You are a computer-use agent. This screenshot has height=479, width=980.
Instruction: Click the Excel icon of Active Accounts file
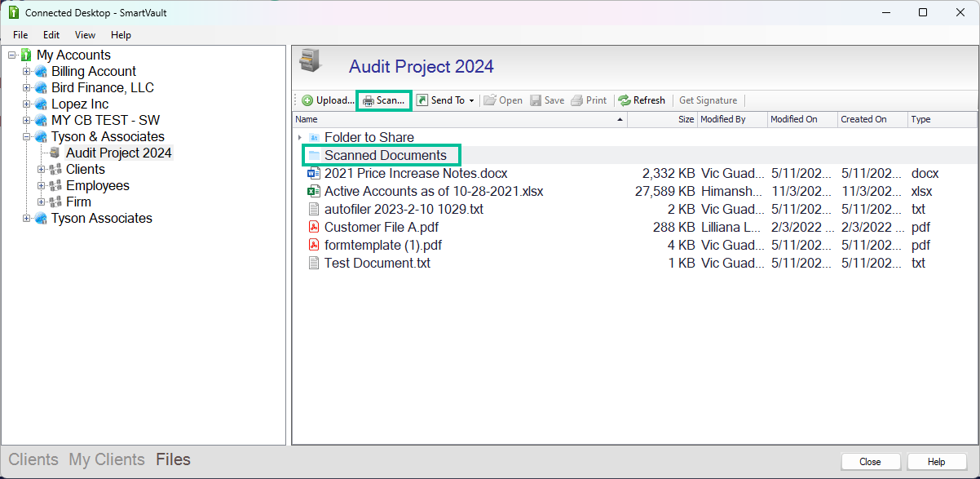[x=314, y=191]
